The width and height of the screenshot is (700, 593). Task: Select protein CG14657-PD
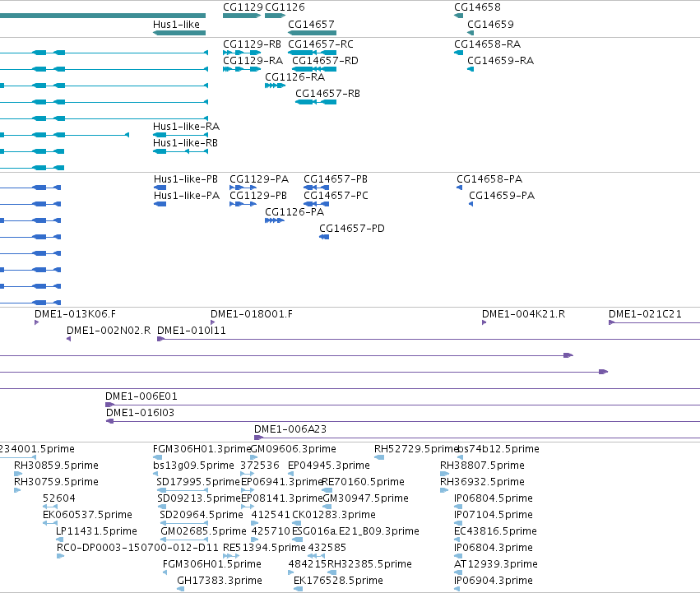[352, 229]
